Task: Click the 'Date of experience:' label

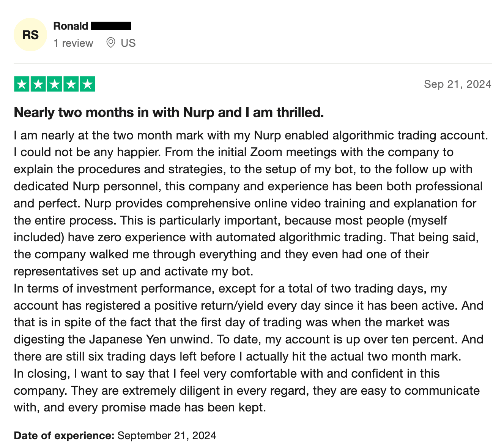Action: [x=64, y=435]
